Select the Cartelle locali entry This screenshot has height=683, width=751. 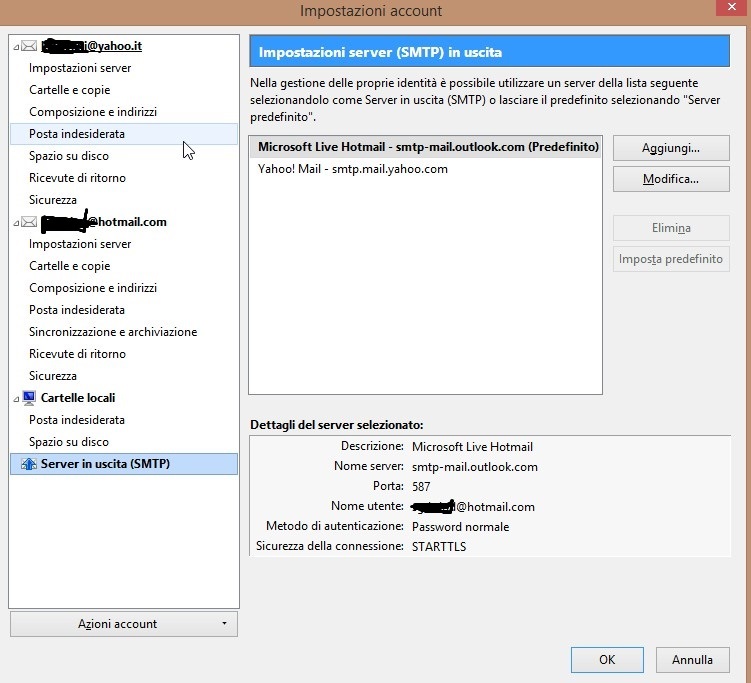pos(78,398)
